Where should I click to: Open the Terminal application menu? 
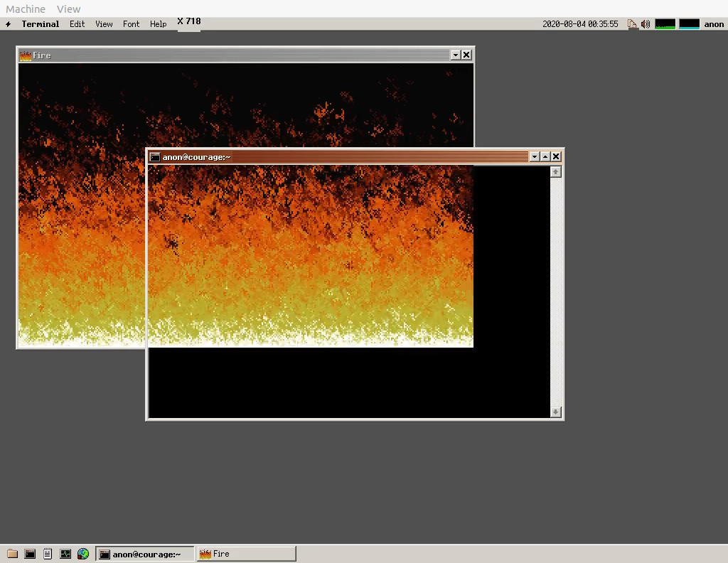[41, 23]
